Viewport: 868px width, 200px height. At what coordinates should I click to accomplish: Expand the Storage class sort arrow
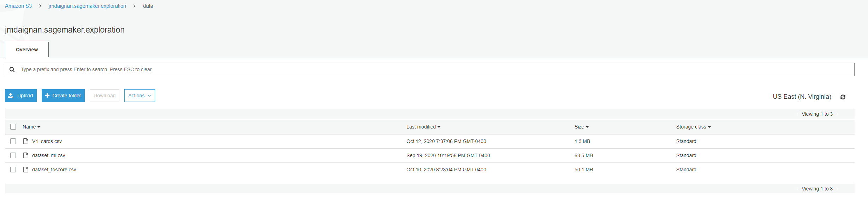pos(709,127)
